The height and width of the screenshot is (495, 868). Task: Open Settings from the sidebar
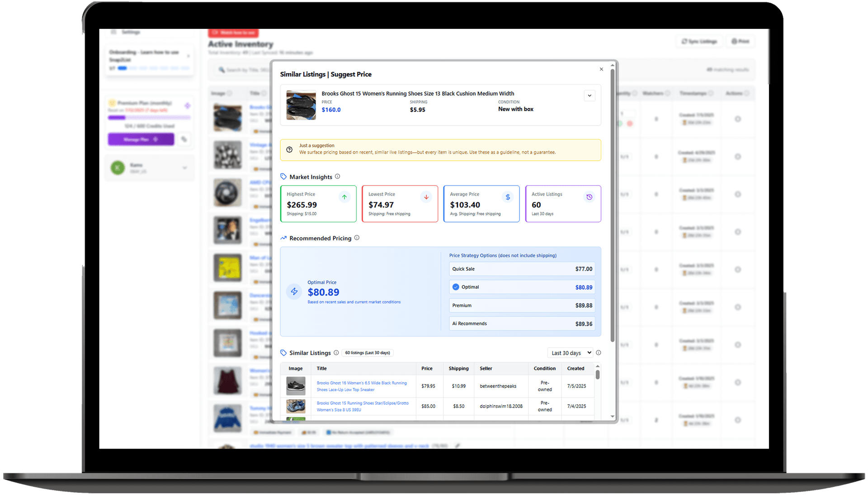(x=131, y=32)
